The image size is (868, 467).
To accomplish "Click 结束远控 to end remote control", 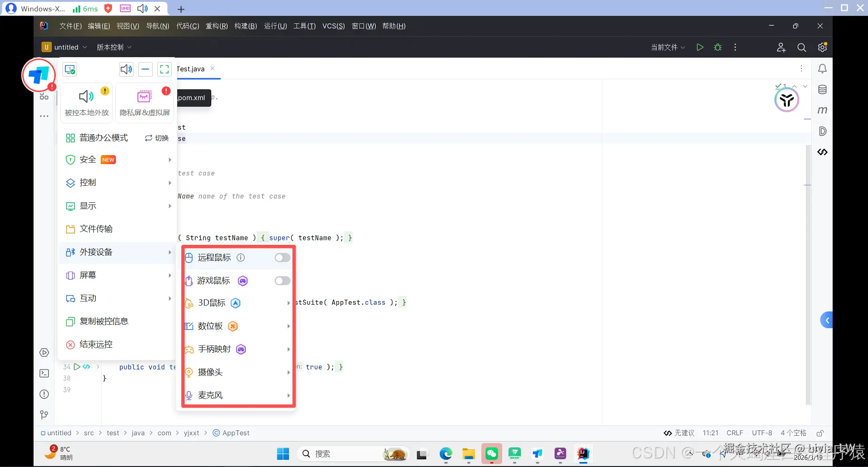I will [x=117, y=345].
